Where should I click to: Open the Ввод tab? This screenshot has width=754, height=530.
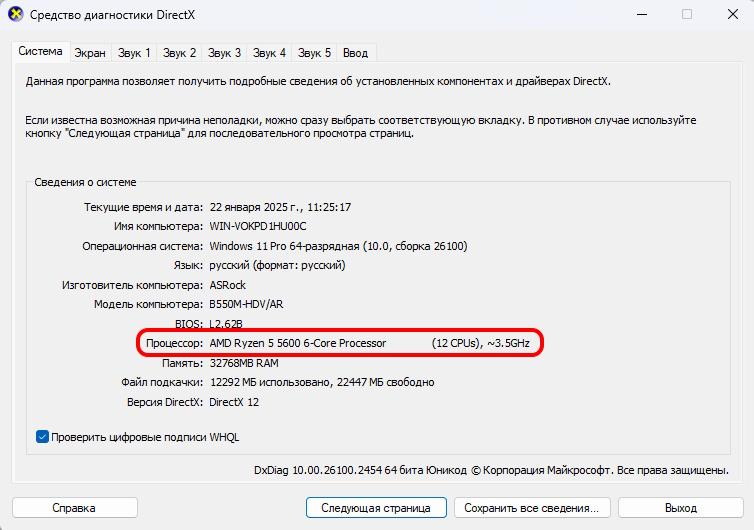(x=355, y=53)
